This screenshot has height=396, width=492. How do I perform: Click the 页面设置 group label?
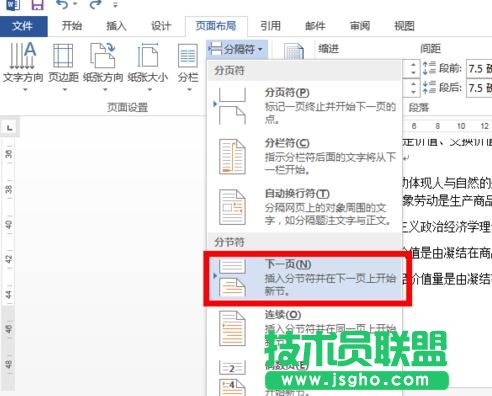(128, 107)
